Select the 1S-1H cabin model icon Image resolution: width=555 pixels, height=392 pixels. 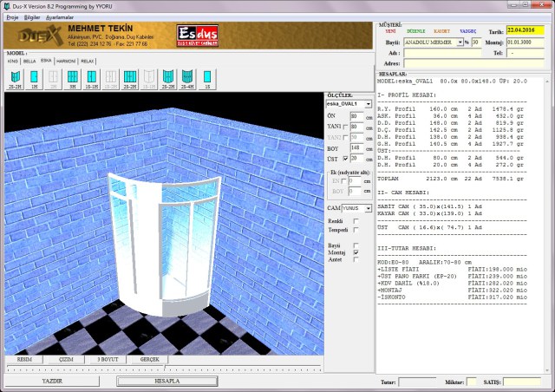93,77
